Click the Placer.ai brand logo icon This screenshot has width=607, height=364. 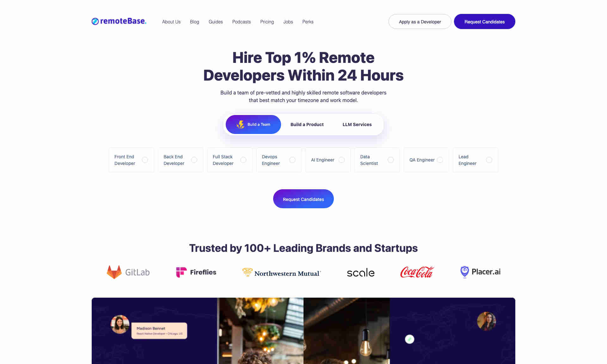pyautogui.click(x=464, y=272)
